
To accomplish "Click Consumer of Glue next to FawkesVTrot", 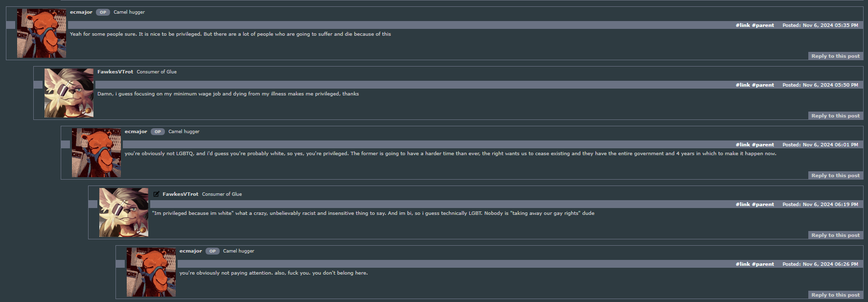I will [157, 71].
